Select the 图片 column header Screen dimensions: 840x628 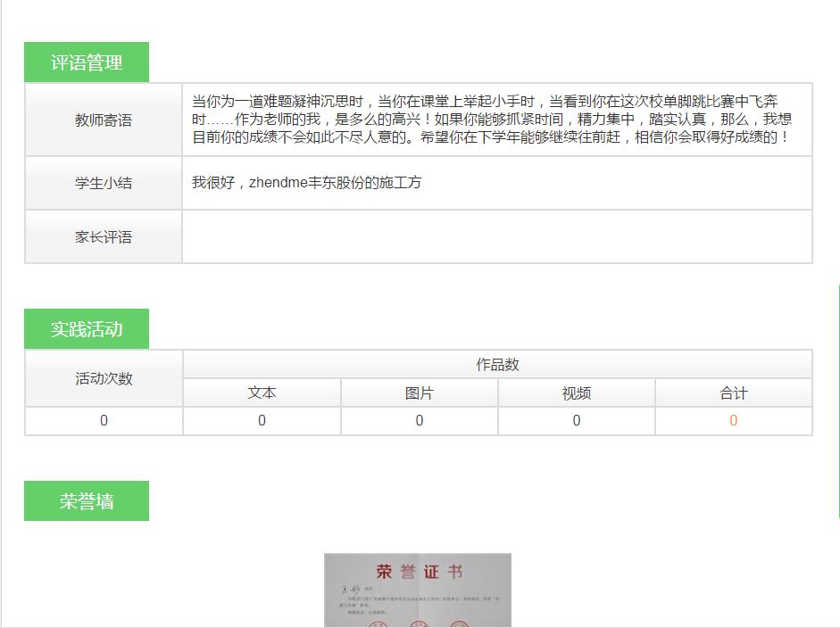click(419, 392)
